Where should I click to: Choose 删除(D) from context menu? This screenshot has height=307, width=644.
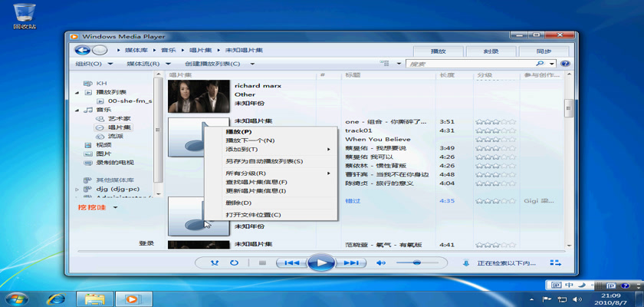coord(240,203)
